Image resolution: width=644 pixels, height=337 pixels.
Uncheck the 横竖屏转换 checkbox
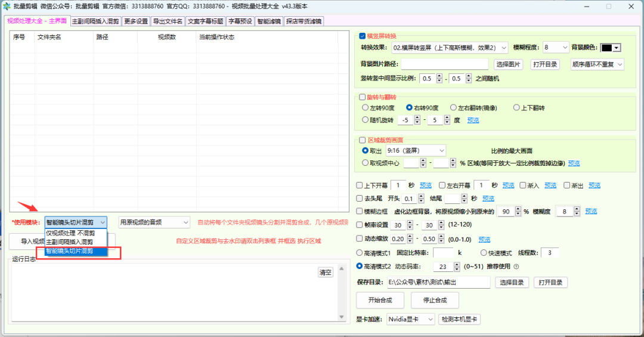pyautogui.click(x=362, y=36)
